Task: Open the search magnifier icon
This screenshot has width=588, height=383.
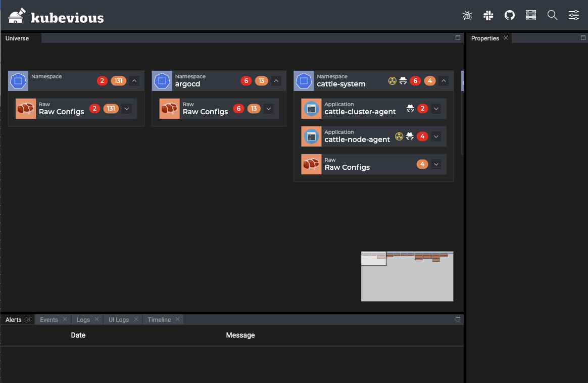Action: [x=552, y=15]
